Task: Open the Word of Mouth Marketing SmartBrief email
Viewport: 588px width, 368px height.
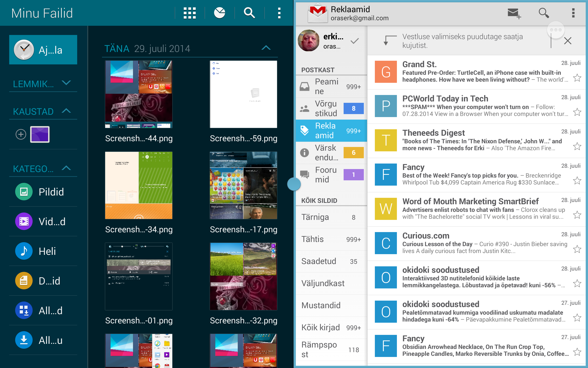Action: pyautogui.click(x=476, y=209)
